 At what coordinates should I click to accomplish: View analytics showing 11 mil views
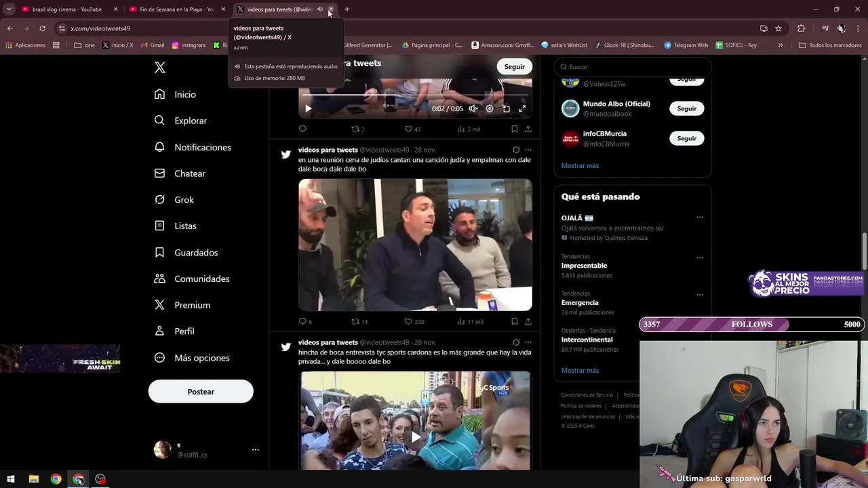(x=470, y=321)
